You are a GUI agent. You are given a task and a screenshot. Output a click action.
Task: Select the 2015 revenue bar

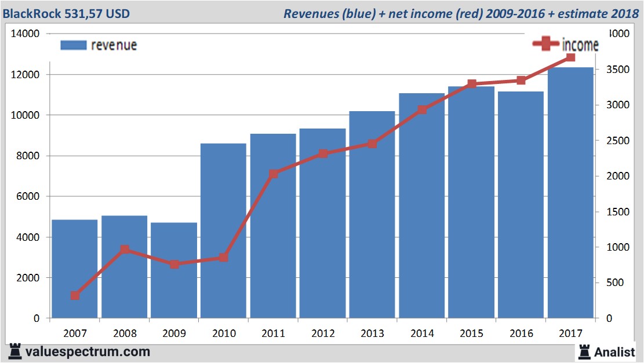pyautogui.click(x=471, y=202)
